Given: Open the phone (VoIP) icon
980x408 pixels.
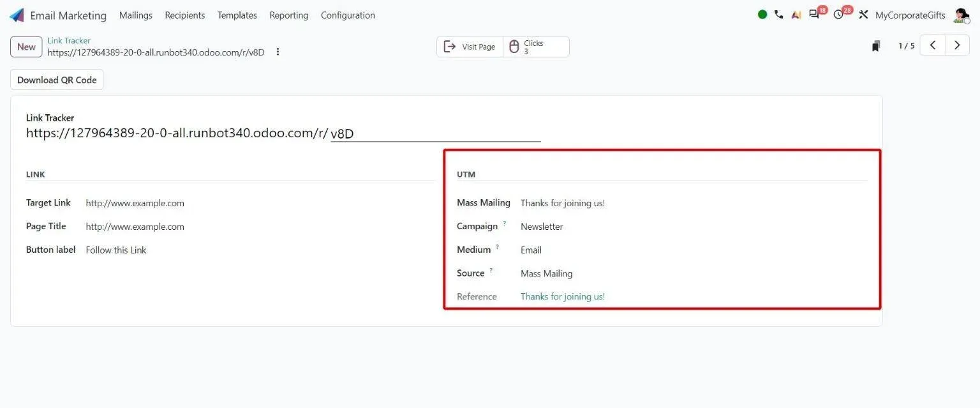Looking at the screenshot, I should coord(779,15).
